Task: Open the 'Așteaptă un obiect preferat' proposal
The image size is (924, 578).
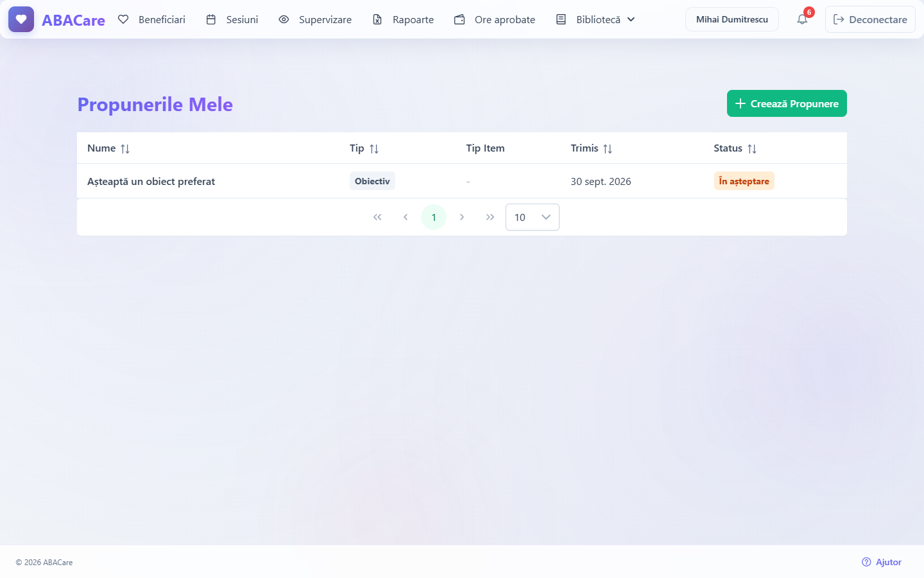Action: click(151, 181)
